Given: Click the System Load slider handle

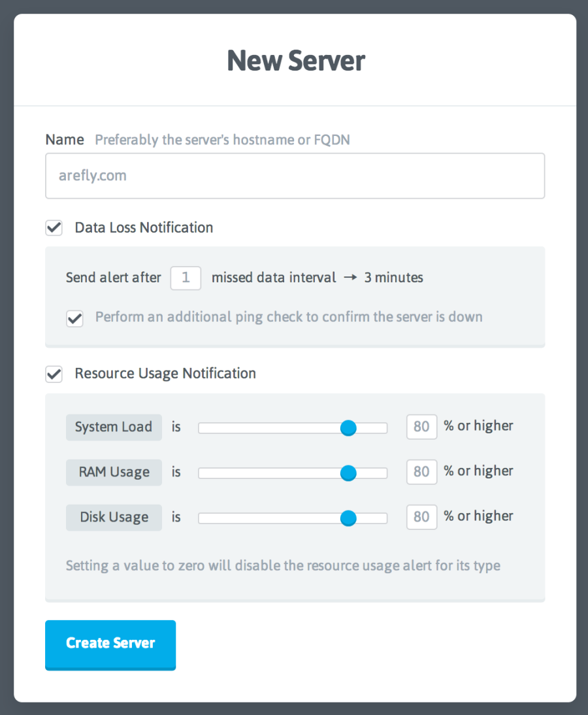Looking at the screenshot, I should point(348,428).
